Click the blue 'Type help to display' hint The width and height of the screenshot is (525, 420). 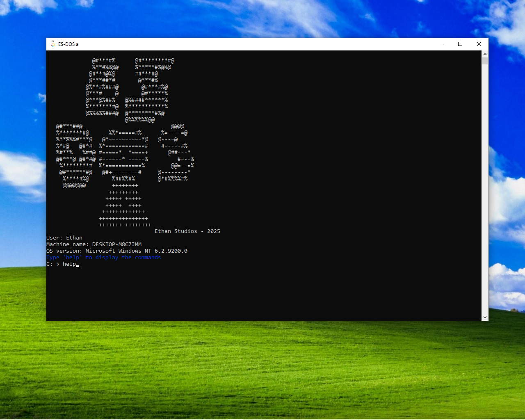click(x=104, y=258)
